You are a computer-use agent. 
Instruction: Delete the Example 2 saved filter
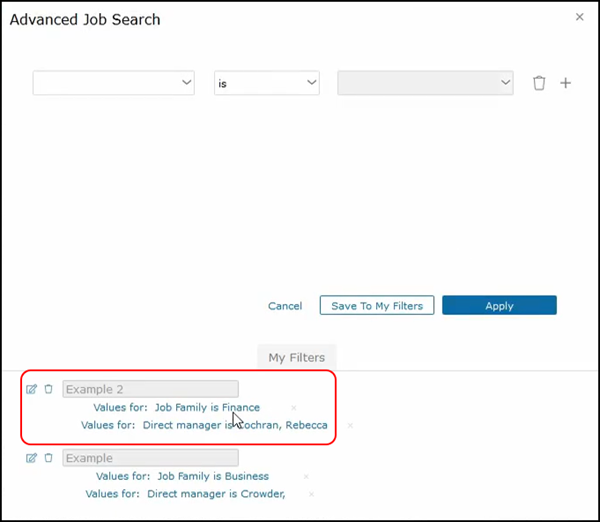pyautogui.click(x=48, y=389)
